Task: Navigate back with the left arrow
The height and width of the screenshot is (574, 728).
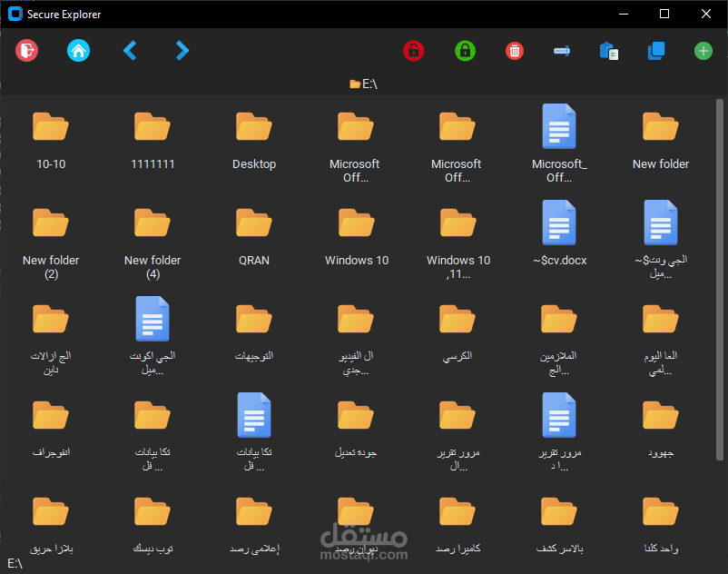Action: (x=130, y=51)
